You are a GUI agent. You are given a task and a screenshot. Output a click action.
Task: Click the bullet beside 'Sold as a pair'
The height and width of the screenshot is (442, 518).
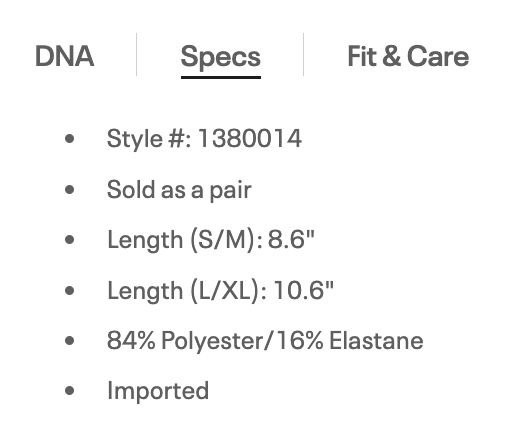69,190
